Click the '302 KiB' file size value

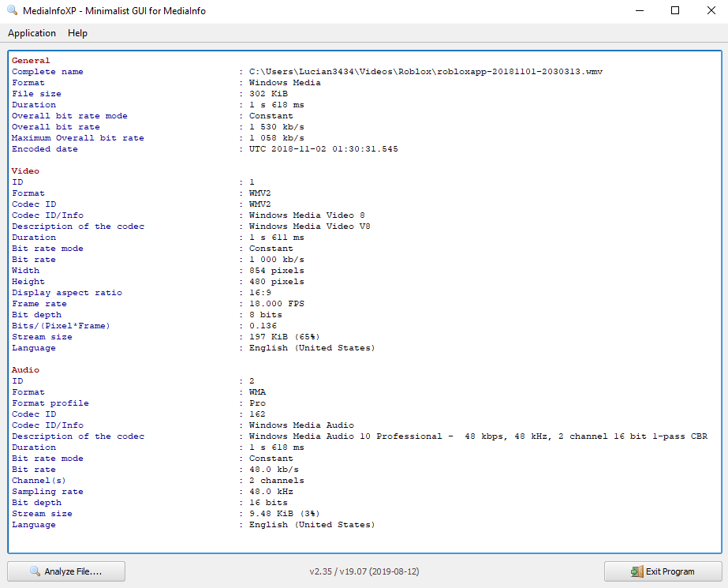(x=268, y=94)
